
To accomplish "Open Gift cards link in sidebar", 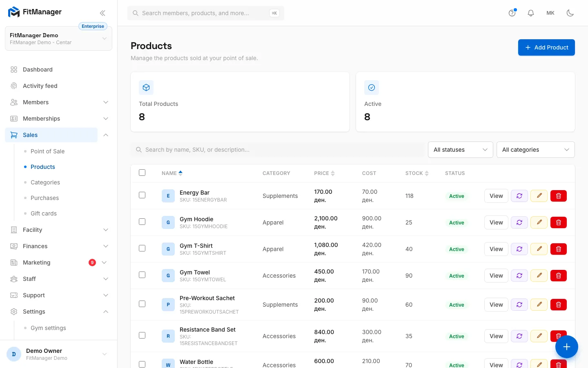I will click(x=44, y=213).
